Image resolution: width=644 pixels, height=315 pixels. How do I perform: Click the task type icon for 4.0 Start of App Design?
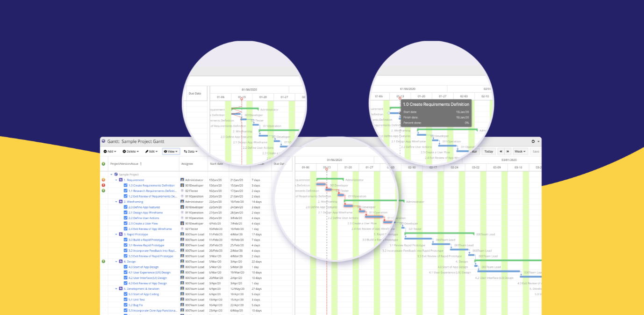pos(126,267)
